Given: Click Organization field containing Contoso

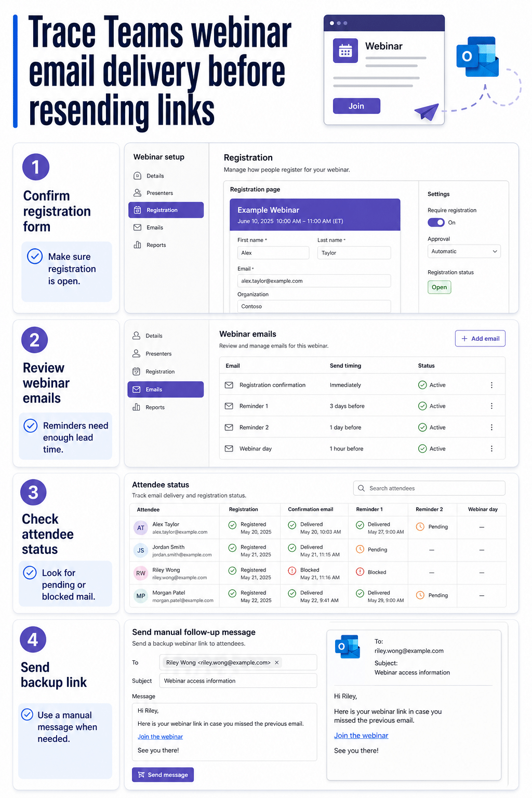Looking at the screenshot, I should tap(314, 307).
